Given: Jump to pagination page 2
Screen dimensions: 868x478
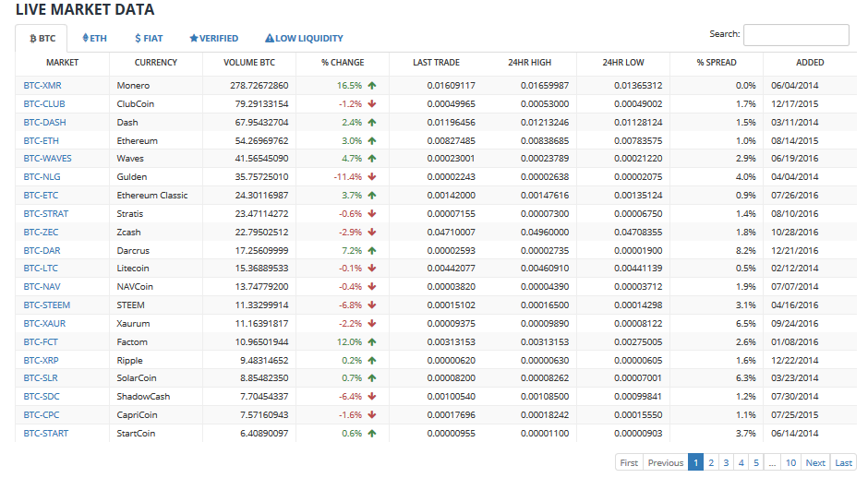Looking at the screenshot, I should point(711,462).
